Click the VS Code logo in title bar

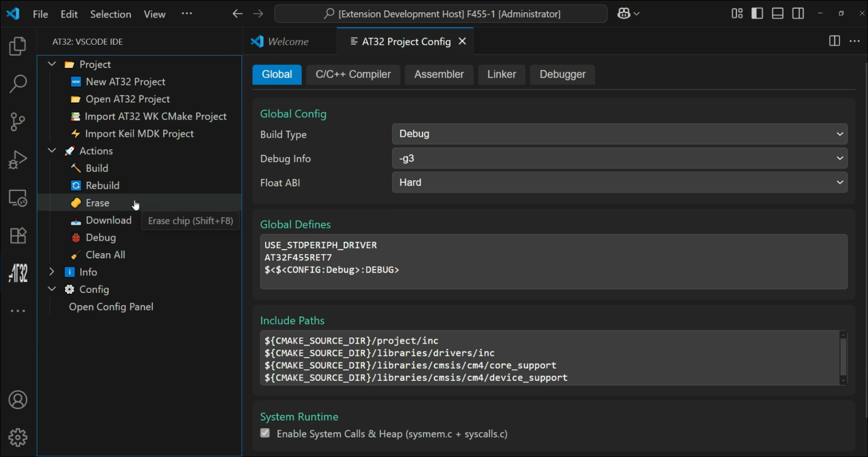(x=13, y=13)
